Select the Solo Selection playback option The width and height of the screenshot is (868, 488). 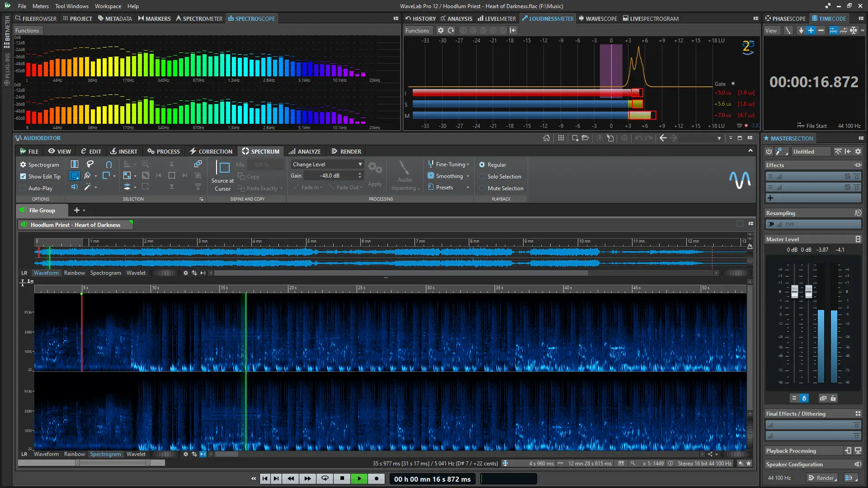tap(482, 177)
